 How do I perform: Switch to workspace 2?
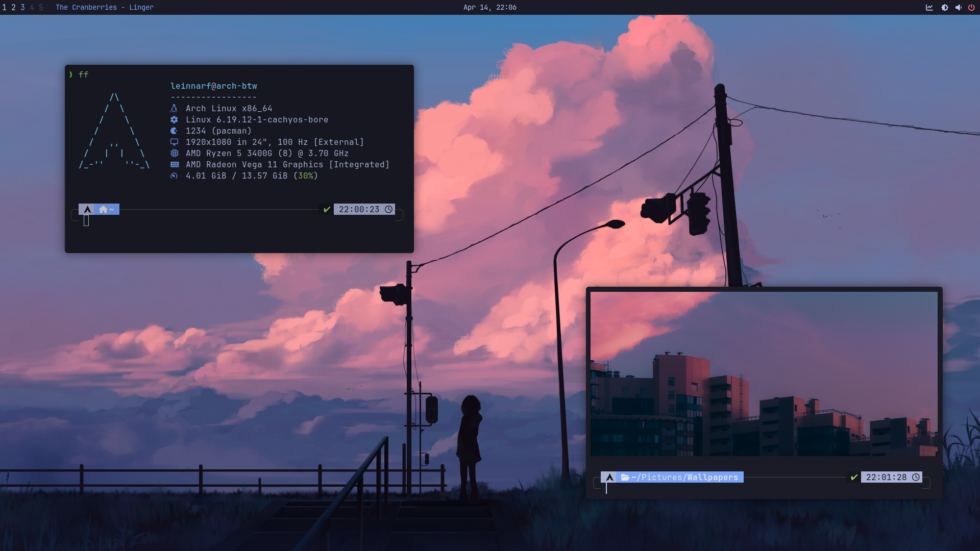pos(14,7)
